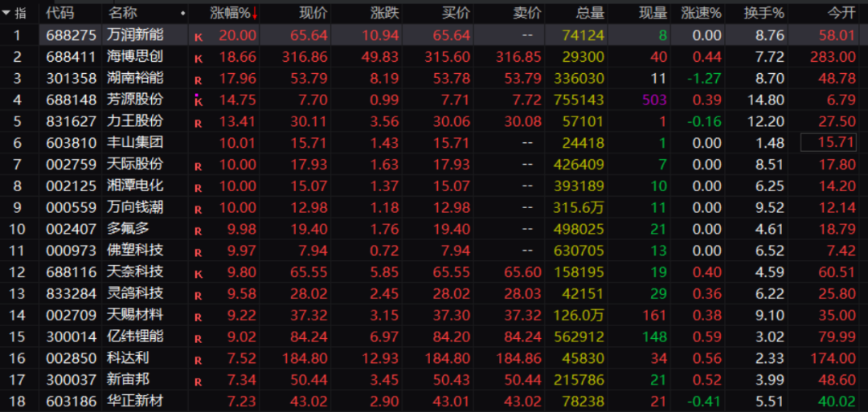This screenshot has width=868, height=412.
Task: Open stock 天赐材料 from the name column
Action: pos(135,314)
